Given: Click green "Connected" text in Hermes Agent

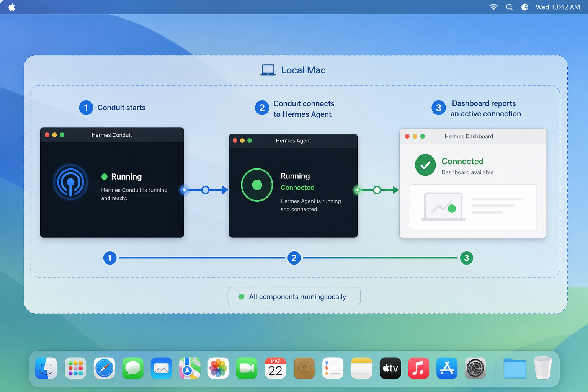Looking at the screenshot, I should coord(297,188).
